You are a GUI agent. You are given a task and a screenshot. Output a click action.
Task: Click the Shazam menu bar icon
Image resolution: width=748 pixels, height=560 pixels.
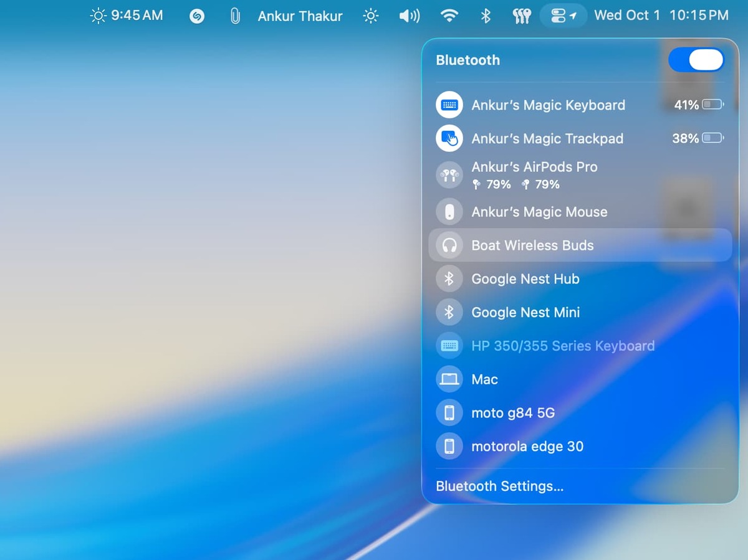(x=197, y=16)
